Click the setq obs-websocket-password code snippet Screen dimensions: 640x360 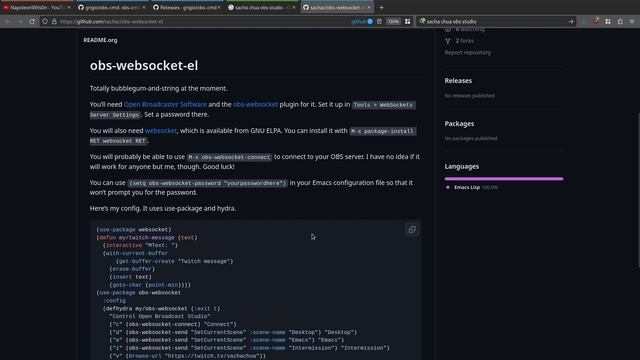pyautogui.click(x=208, y=183)
